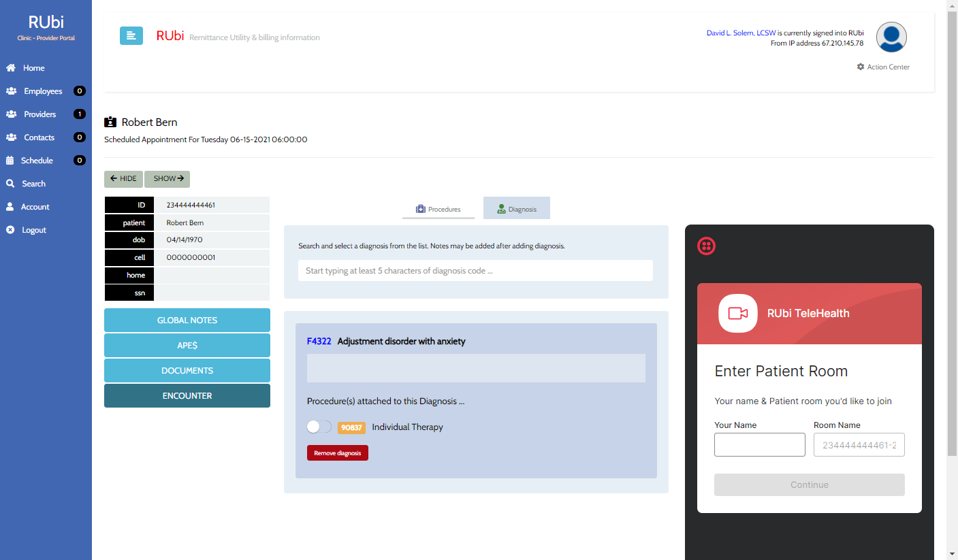This screenshot has width=958, height=560.
Task: Click the RUbi TeleHealth video camera icon
Action: (x=738, y=314)
